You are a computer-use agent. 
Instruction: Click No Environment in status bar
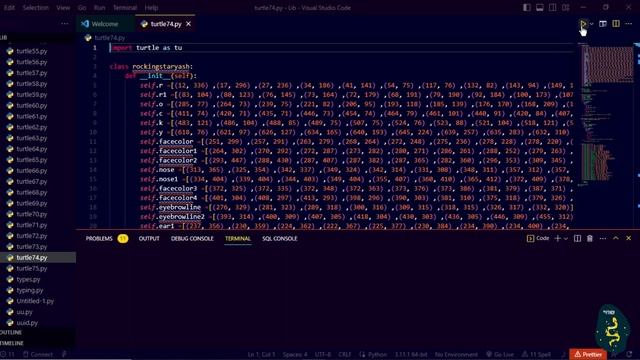tap(456, 354)
